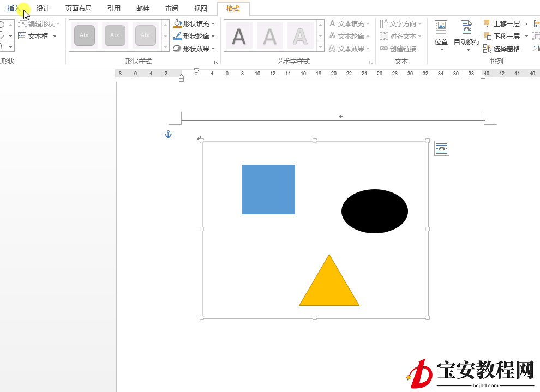Click the first-line indent marker on ruler
The image size is (540, 392).
click(197, 71)
